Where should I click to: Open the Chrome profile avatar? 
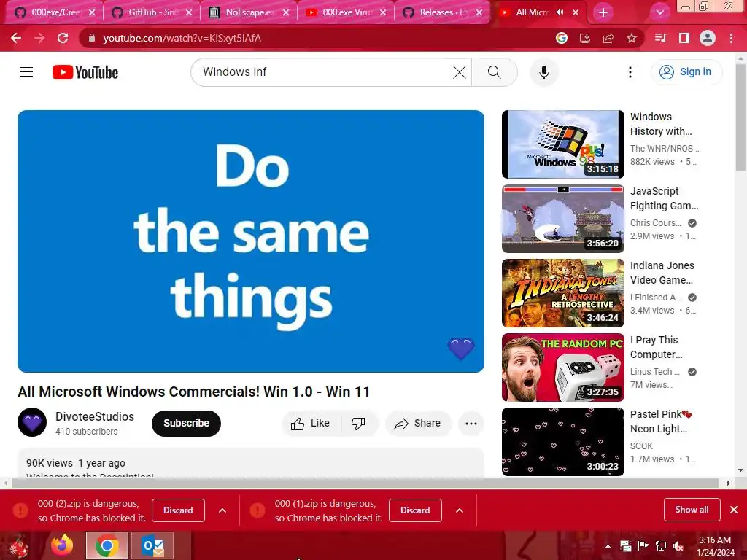tap(708, 38)
